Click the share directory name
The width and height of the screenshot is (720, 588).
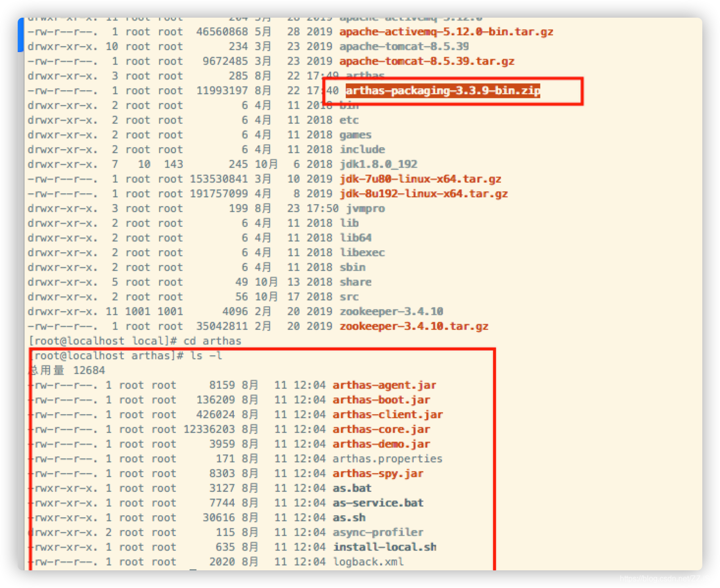[x=355, y=282]
